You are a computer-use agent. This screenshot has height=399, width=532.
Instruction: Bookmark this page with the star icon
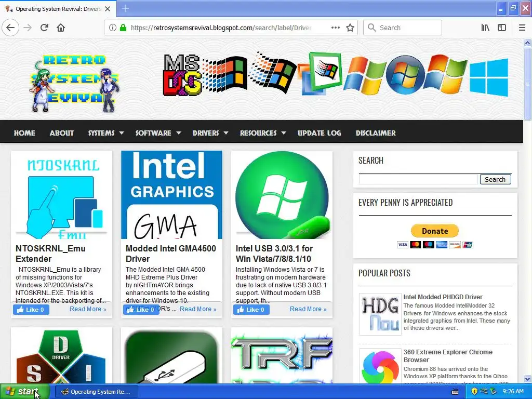coord(350,28)
